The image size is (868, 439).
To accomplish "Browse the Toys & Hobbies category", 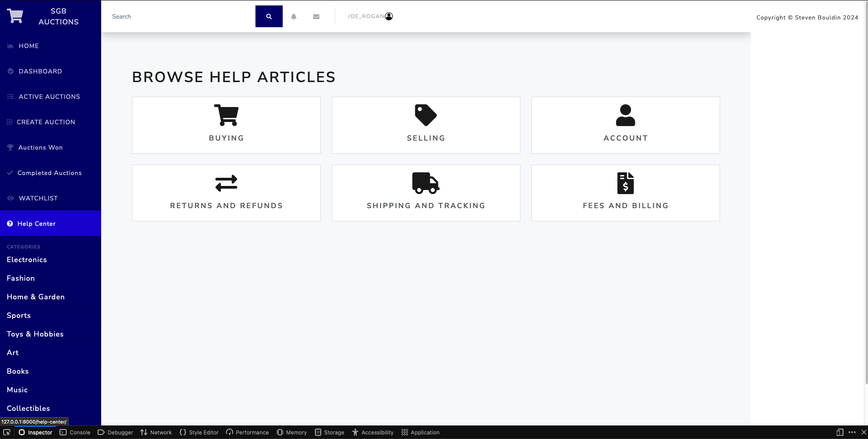I will click(x=35, y=334).
